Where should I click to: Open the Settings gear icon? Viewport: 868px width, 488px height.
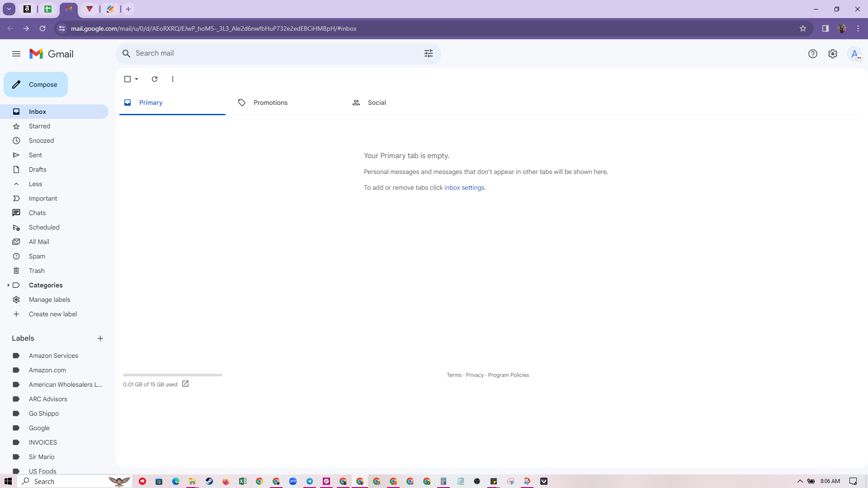[x=833, y=54]
